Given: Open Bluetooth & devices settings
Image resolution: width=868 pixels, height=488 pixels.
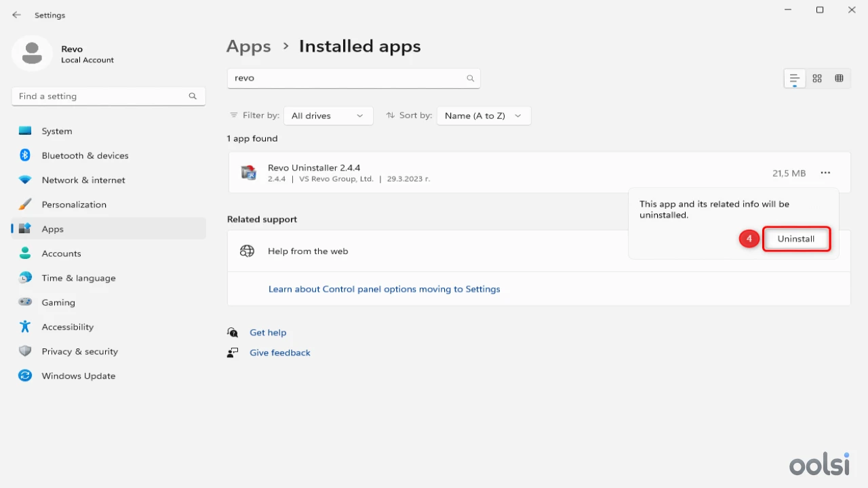Looking at the screenshot, I should click(x=108, y=155).
